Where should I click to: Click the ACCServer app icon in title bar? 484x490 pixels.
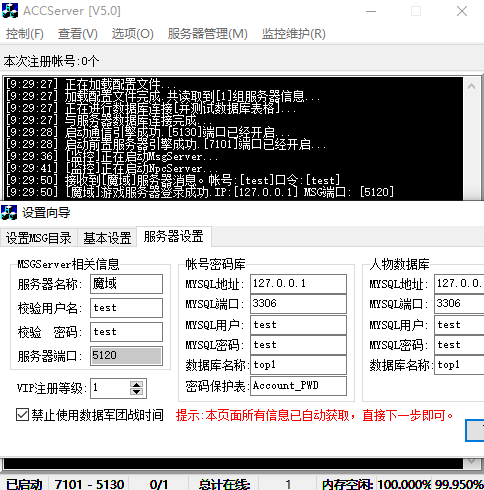[10, 11]
